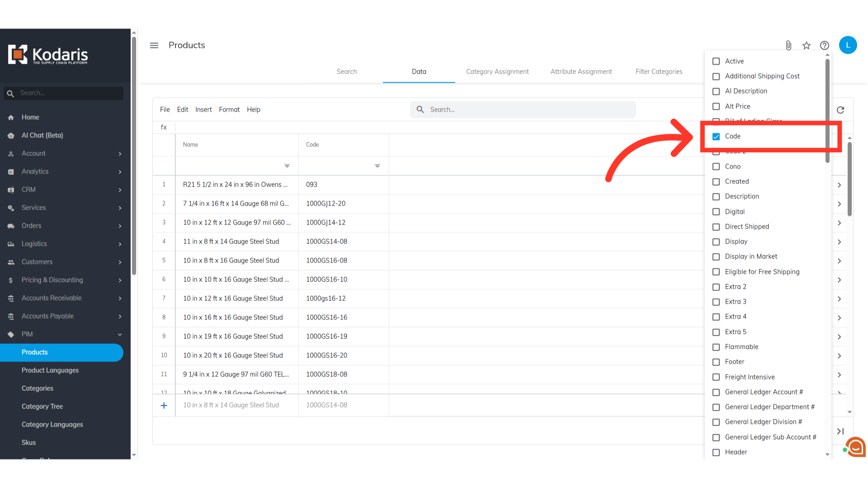Click the user avatar L icon

[x=848, y=45]
